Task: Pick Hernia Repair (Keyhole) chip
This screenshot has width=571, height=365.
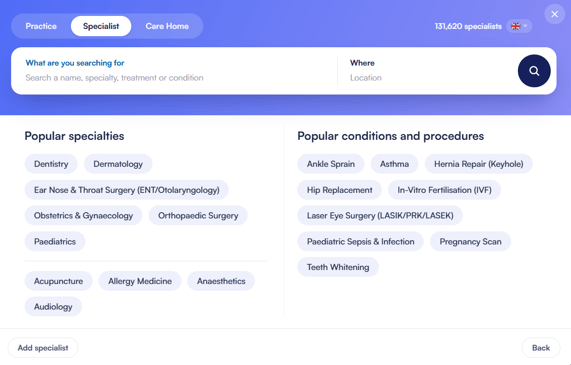Action: click(479, 164)
